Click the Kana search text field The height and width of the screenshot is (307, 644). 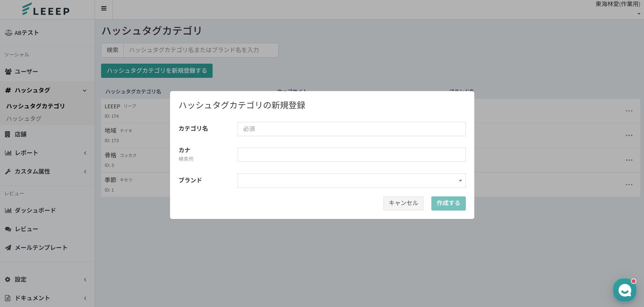(x=352, y=155)
